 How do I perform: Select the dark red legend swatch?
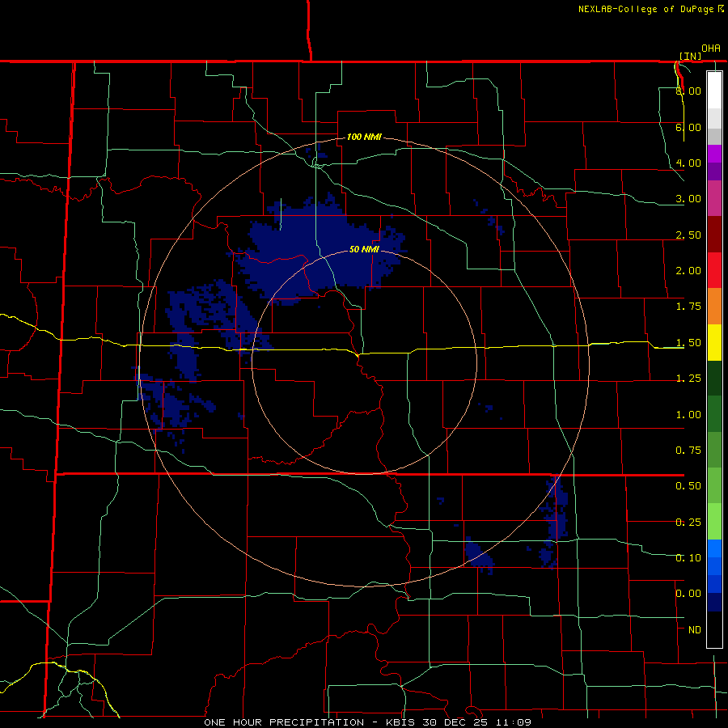pyautogui.click(x=714, y=235)
